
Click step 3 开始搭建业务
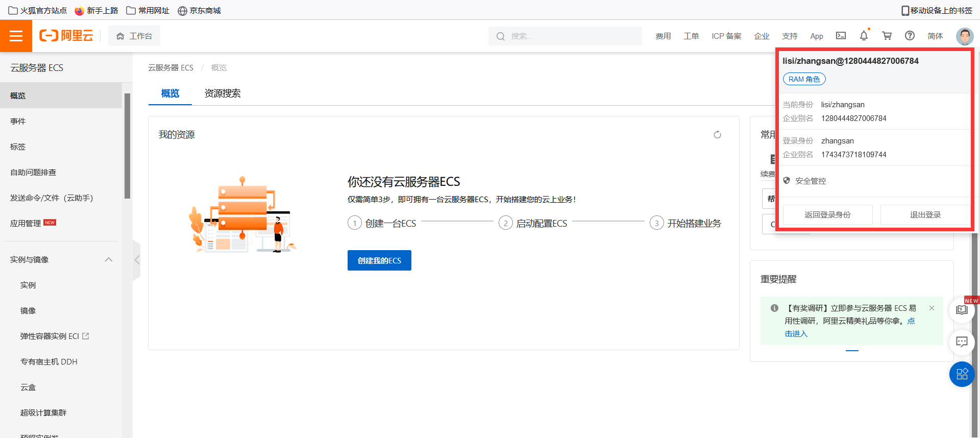point(685,223)
